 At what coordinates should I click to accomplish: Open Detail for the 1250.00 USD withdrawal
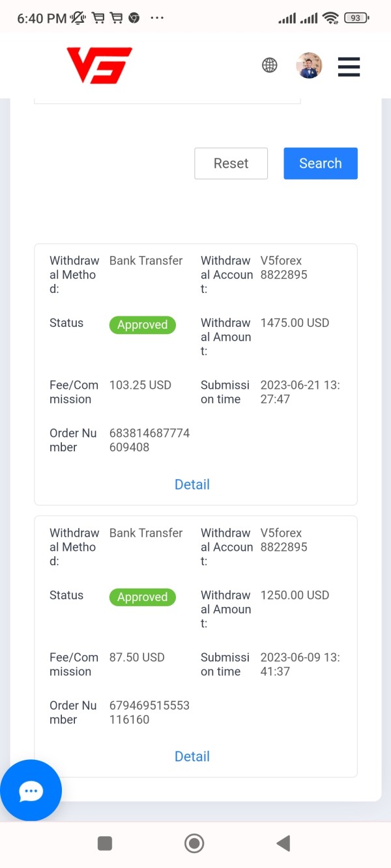pos(192,757)
